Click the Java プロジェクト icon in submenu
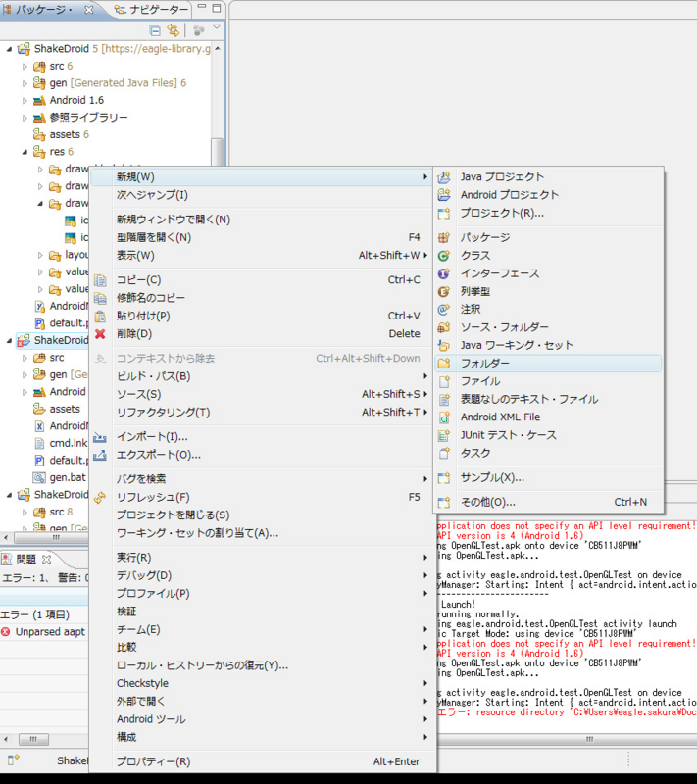 (x=443, y=177)
